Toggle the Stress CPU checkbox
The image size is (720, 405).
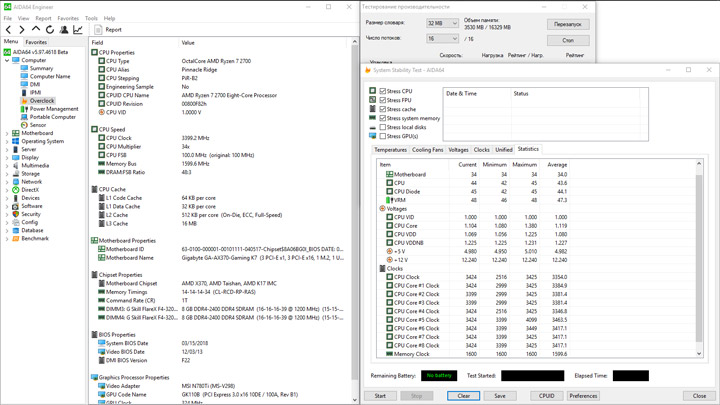pyautogui.click(x=382, y=91)
